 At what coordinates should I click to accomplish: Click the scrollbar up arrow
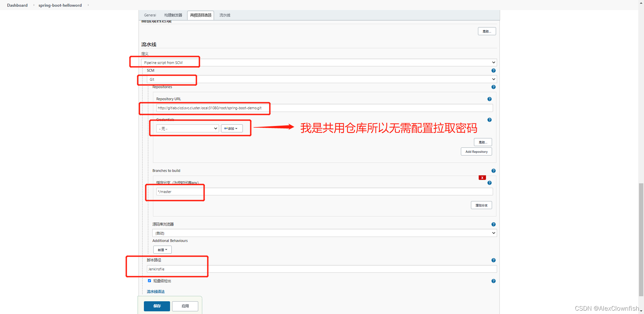pos(641,3)
